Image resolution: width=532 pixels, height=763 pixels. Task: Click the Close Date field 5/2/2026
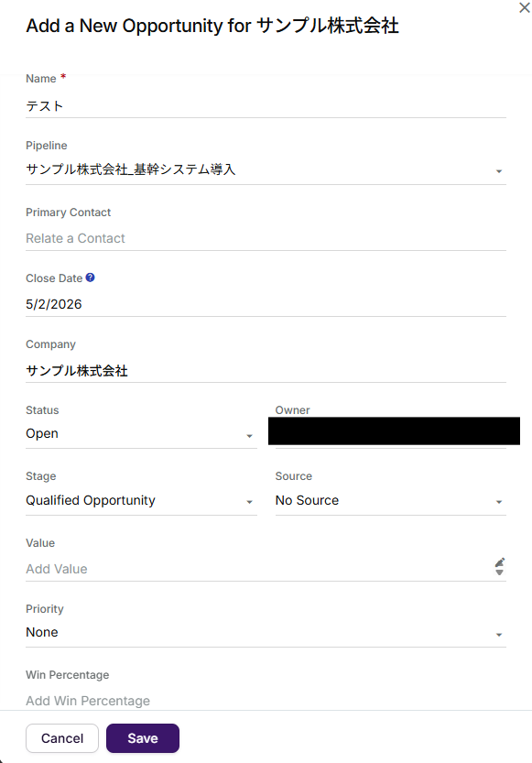[x=266, y=305]
